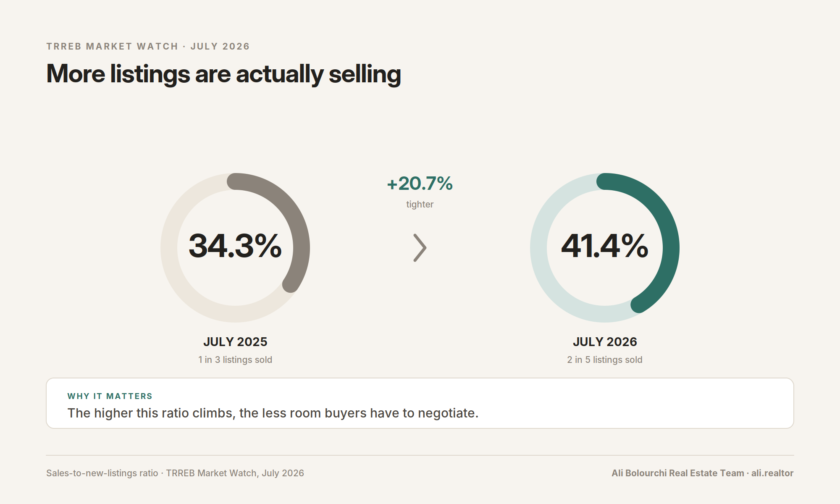This screenshot has height=504, width=840.
Task: Click '2 in 5 listings sold' caption
Action: tap(605, 360)
